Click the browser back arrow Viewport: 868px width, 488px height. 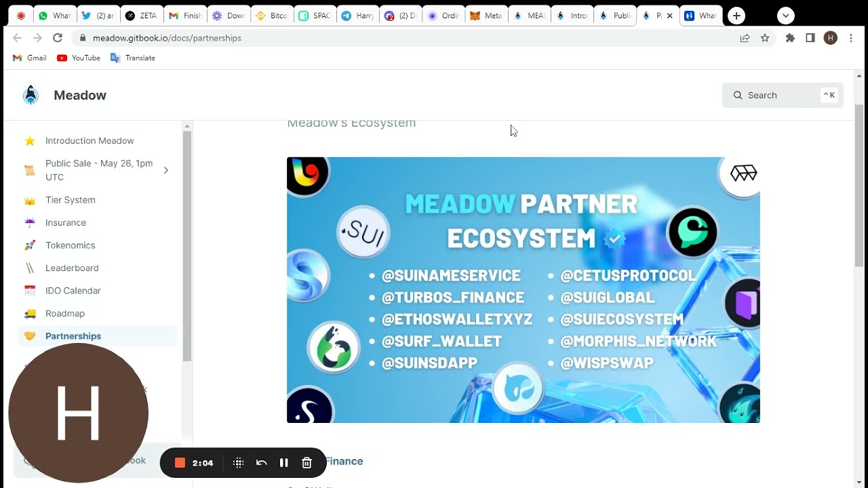[x=18, y=38]
